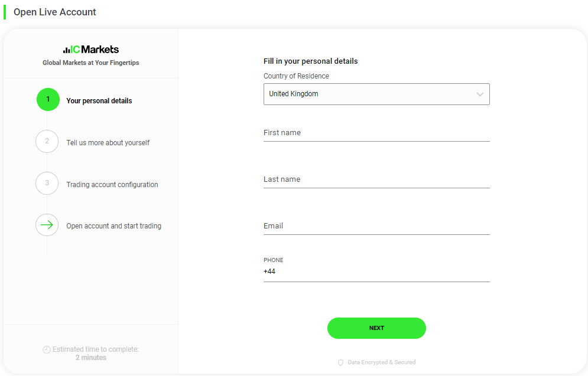The width and height of the screenshot is (588, 376).
Task: Select step 1 green circle icon
Action: (x=48, y=99)
